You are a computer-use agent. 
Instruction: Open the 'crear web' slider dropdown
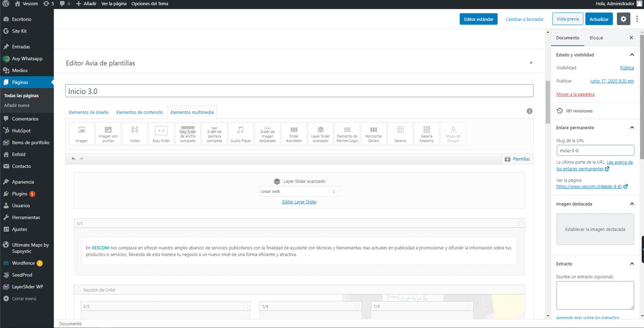(299, 192)
